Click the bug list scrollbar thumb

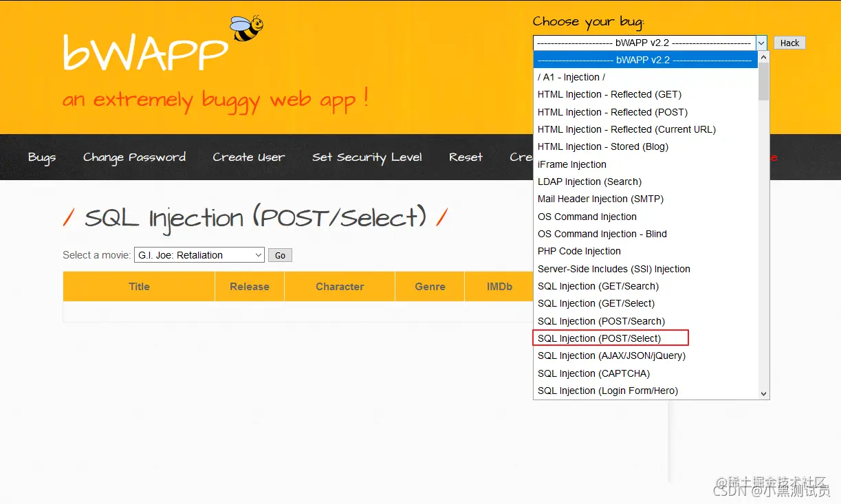pyautogui.click(x=763, y=82)
